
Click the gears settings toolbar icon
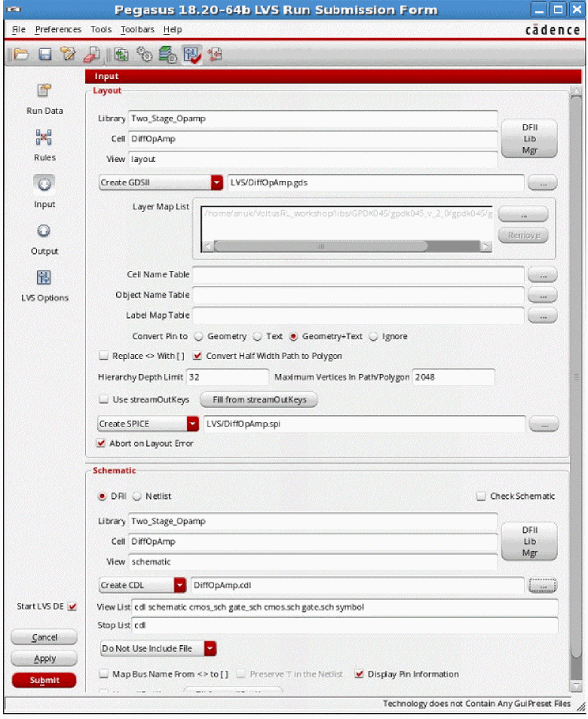145,54
